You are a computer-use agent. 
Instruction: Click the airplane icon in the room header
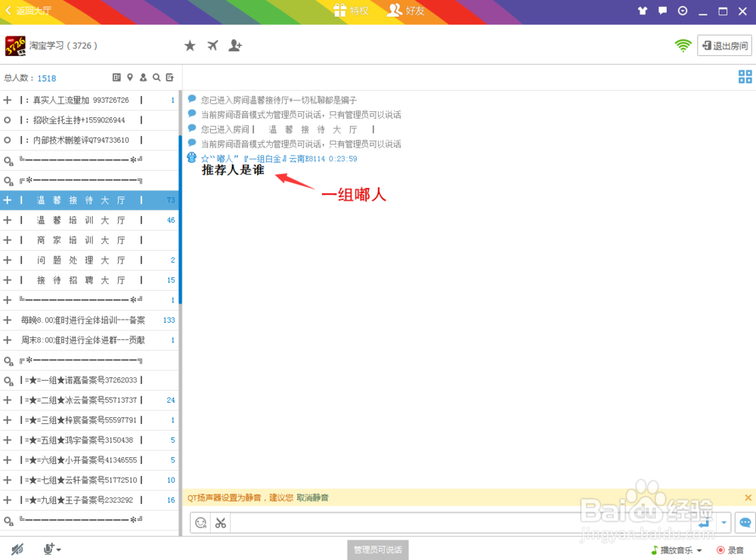point(212,45)
